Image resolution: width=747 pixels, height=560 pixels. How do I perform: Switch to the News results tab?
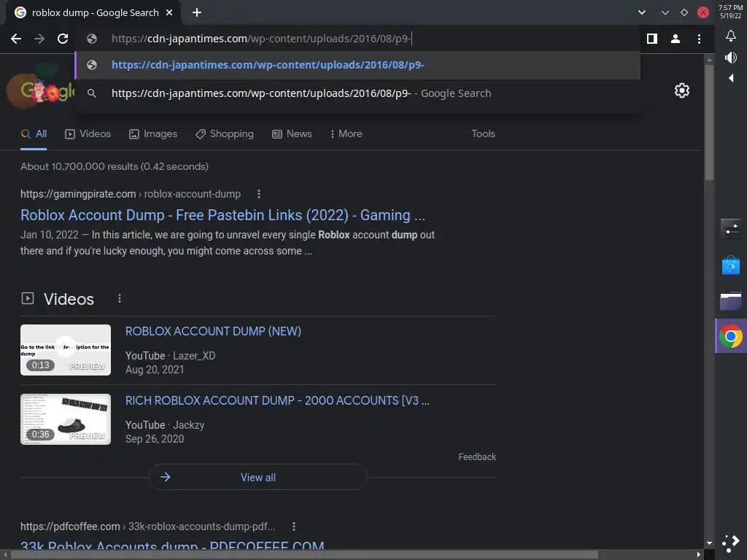tap(292, 134)
